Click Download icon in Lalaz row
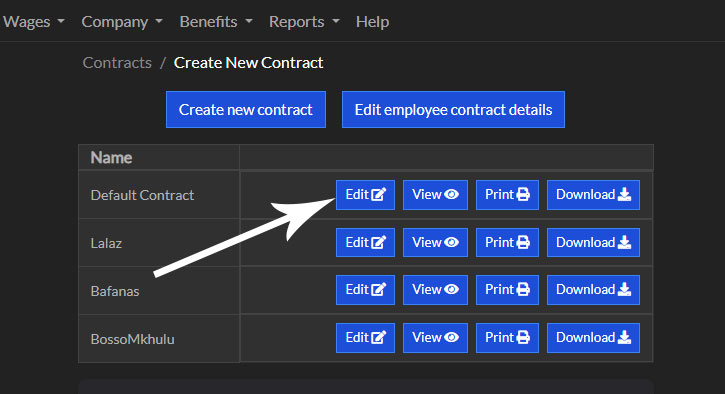The width and height of the screenshot is (725, 394). 624,242
